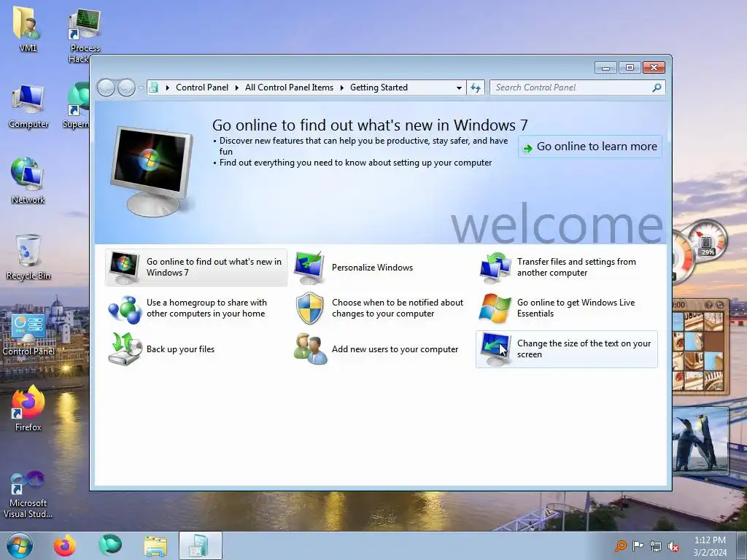The image size is (747, 560).
Task: Expand the arrow before Control Panel breadcrumb
Action: tap(167, 87)
